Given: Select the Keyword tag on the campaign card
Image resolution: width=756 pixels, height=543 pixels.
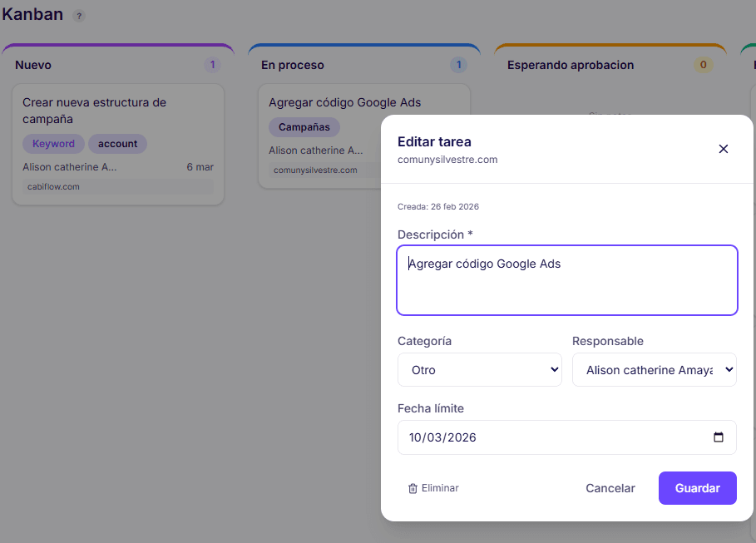Looking at the screenshot, I should (x=53, y=143).
